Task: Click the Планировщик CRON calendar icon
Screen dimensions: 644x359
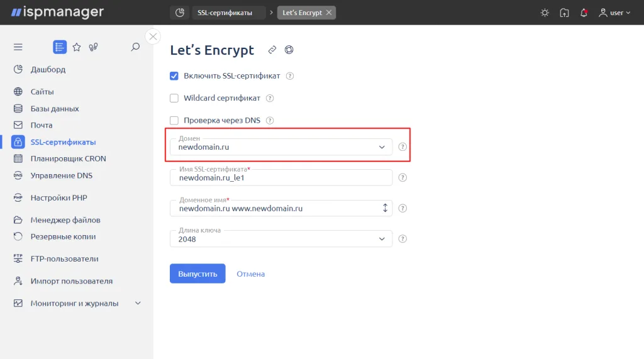Action: 18,158
